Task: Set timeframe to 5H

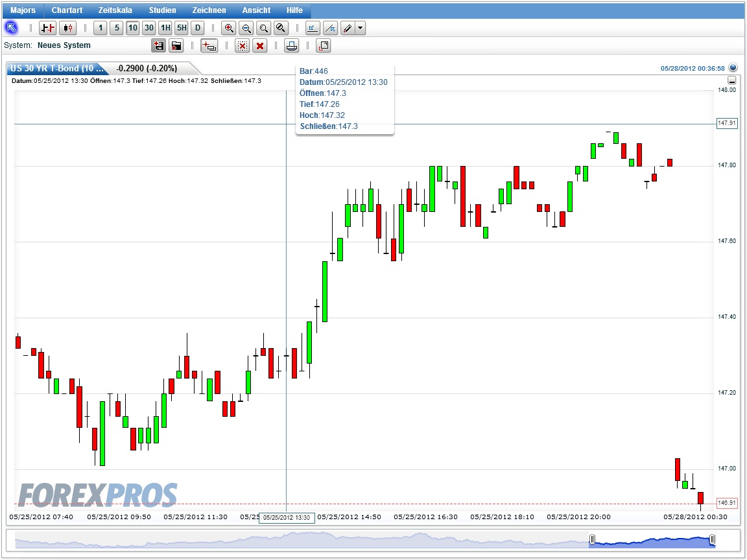Action: 182,28
